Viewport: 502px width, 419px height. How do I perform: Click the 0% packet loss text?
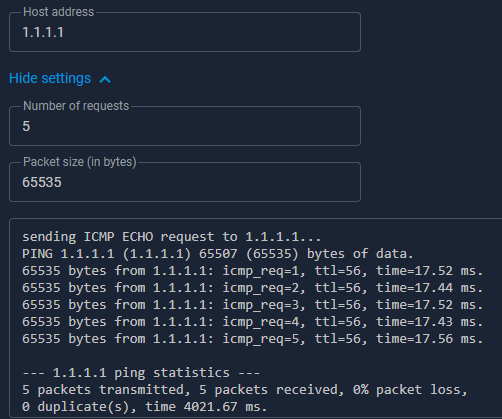pyautogui.click(x=410, y=390)
